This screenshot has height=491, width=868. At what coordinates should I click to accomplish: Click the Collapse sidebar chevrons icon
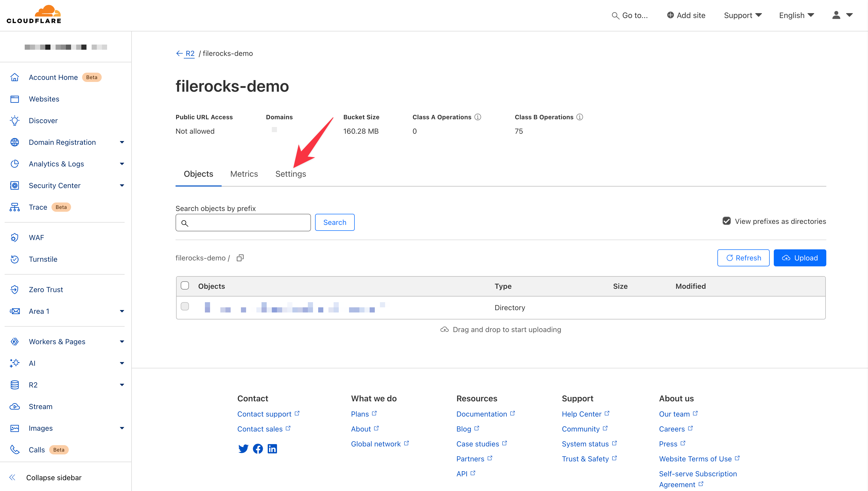(12, 477)
